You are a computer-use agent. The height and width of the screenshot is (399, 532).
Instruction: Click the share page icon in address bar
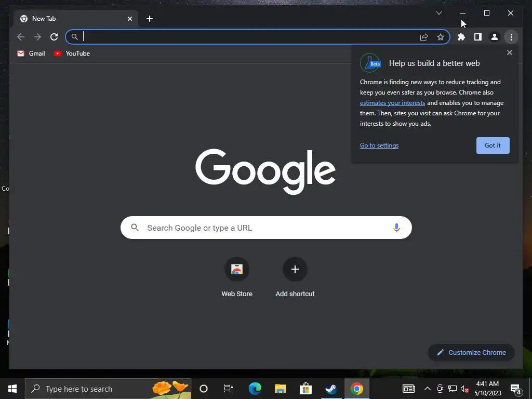tap(424, 37)
